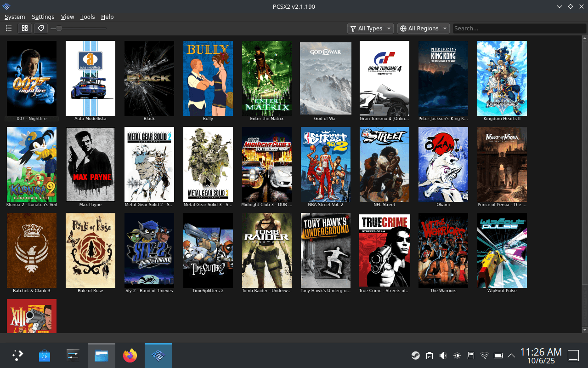Click the Firefox icon in the taskbar
Screen dimensions: 588x368
tap(130, 355)
